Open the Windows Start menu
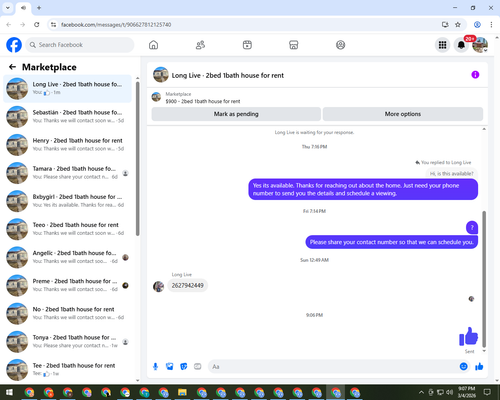 point(9,392)
